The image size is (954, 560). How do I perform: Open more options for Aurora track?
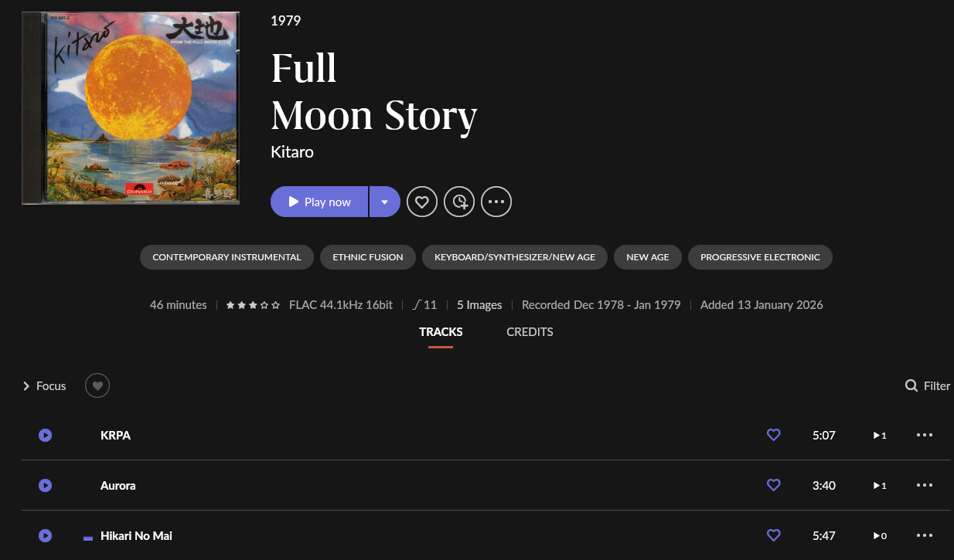[925, 486]
